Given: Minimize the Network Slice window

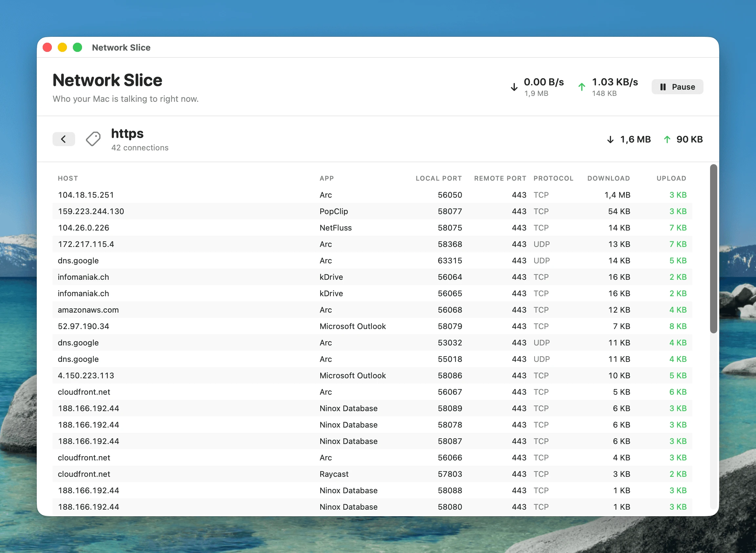Looking at the screenshot, I should [62, 48].
